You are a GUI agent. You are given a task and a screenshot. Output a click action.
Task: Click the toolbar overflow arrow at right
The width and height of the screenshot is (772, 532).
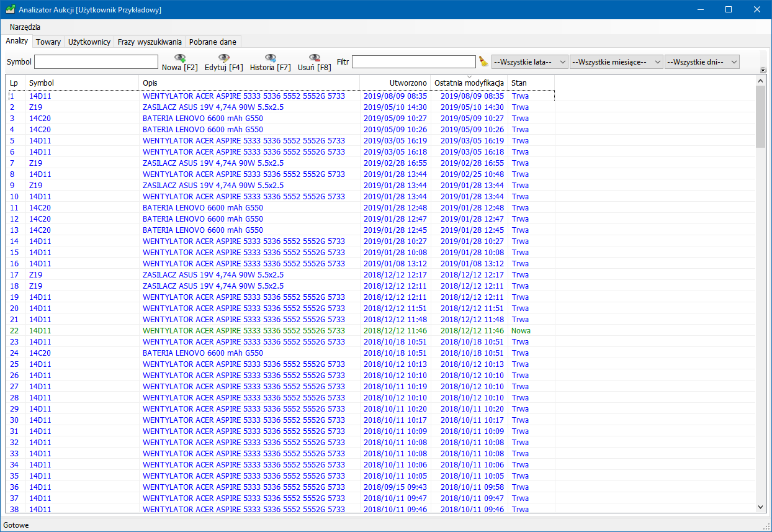[x=763, y=70]
